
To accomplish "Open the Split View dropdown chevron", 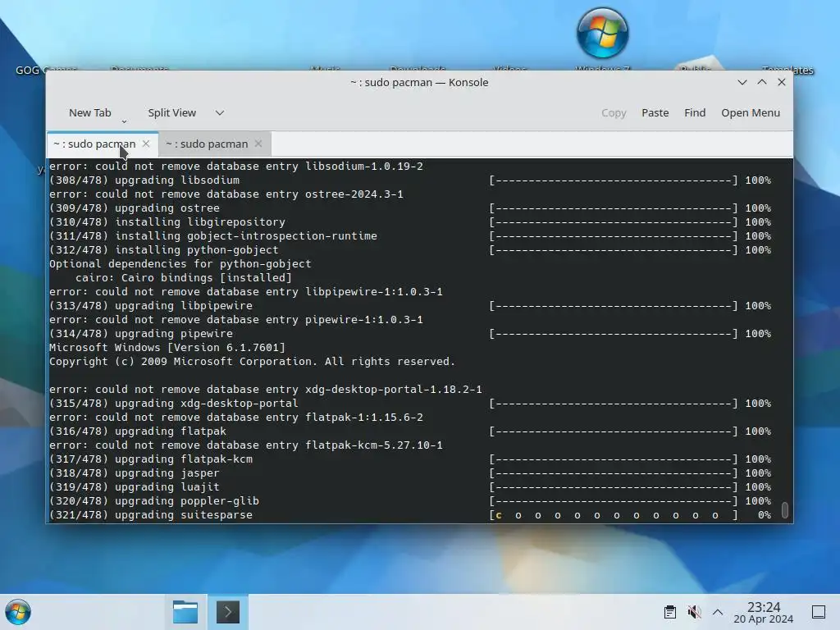I will [x=220, y=113].
